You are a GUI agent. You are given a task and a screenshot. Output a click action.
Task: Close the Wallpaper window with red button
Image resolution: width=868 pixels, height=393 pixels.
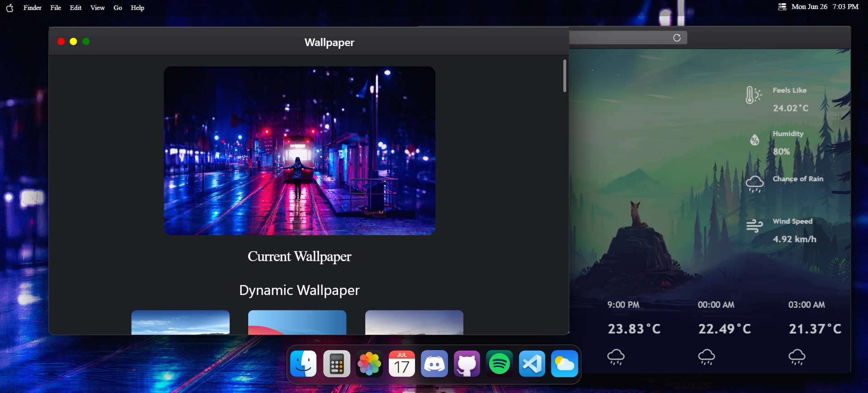click(61, 42)
